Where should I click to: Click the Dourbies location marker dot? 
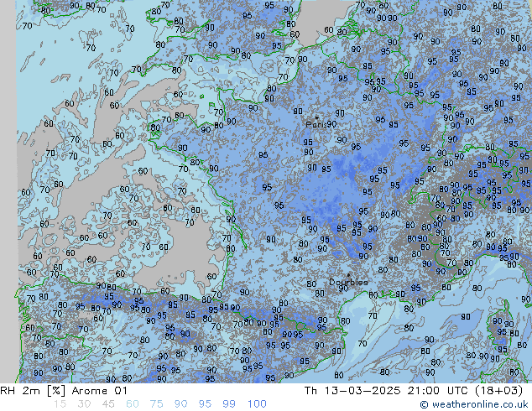(348, 275)
